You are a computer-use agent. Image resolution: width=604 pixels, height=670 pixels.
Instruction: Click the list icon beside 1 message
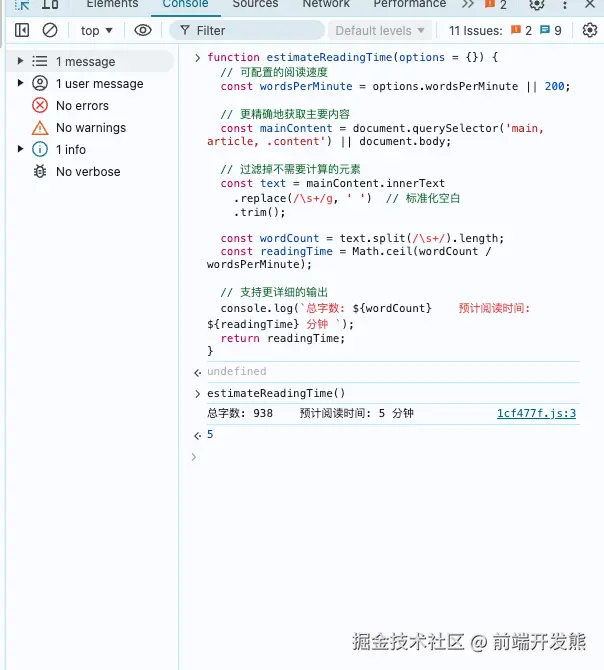click(x=40, y=61)
